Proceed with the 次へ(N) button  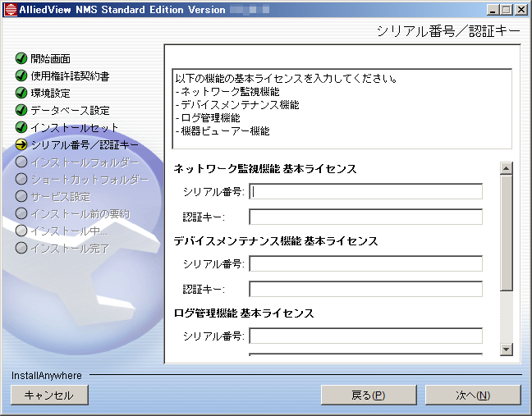(473, 395)
